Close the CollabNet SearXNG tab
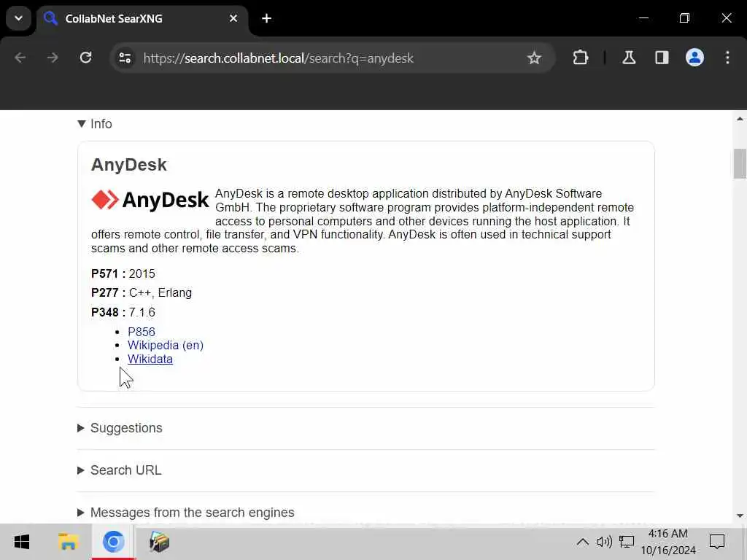Viewport: 747px width, 560px height. pyautogui.click(x=233, y=18)
